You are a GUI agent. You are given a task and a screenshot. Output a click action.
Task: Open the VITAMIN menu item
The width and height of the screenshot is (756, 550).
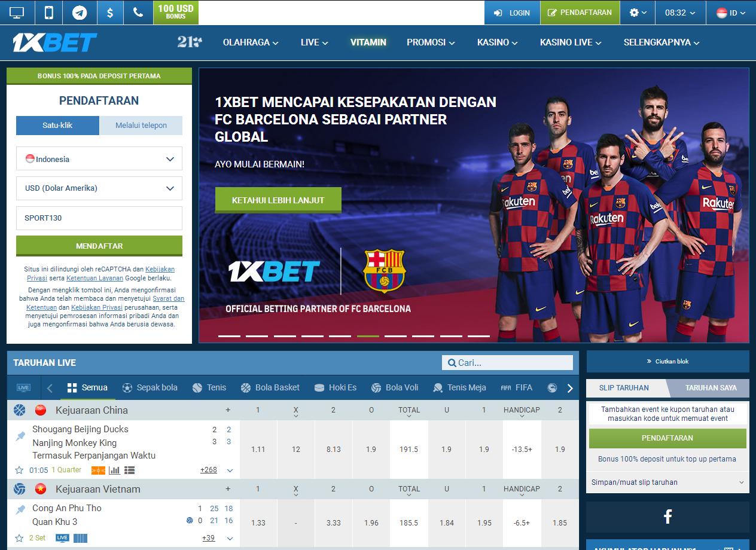[368, 42]
